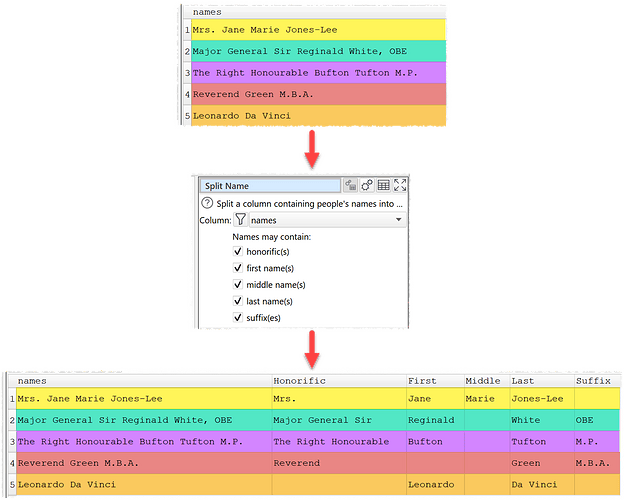Click 'White' cell in Last column

[x=542, y=420]
